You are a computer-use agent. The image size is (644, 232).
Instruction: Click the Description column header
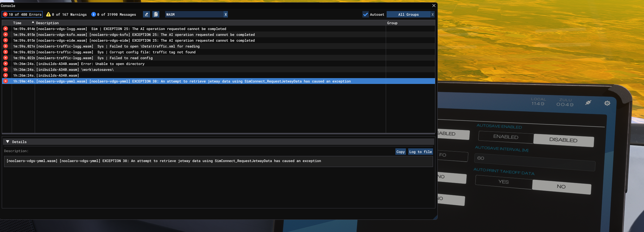point(47,23)
